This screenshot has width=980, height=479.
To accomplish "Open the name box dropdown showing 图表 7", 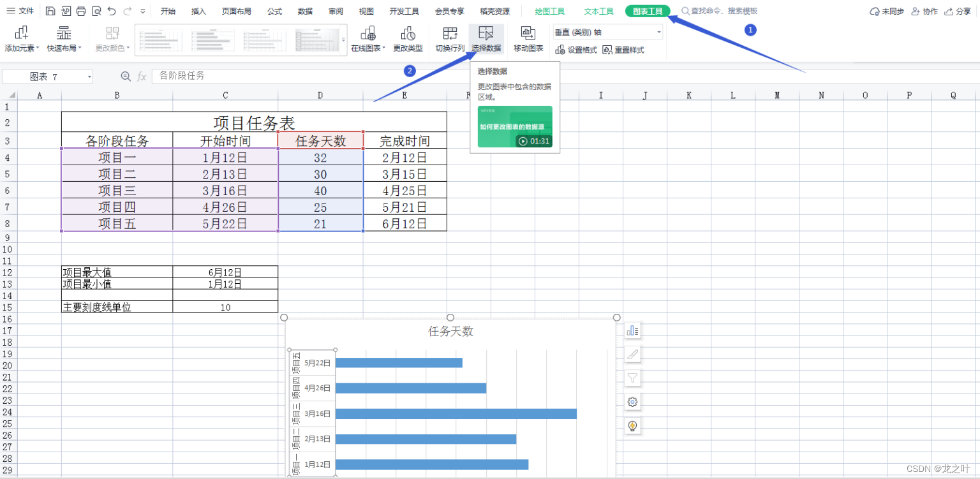I will tap(89, 77).
